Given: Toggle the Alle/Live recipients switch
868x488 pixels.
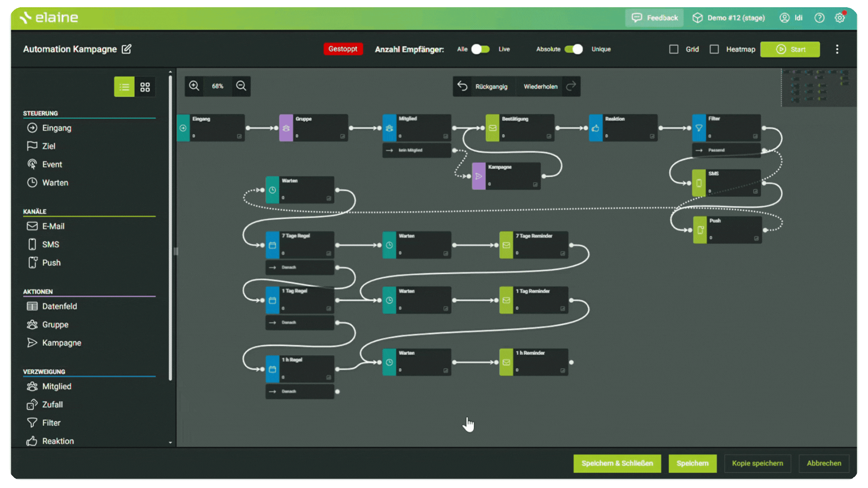Looking at the screenshot, I should [x=481, y=49].
